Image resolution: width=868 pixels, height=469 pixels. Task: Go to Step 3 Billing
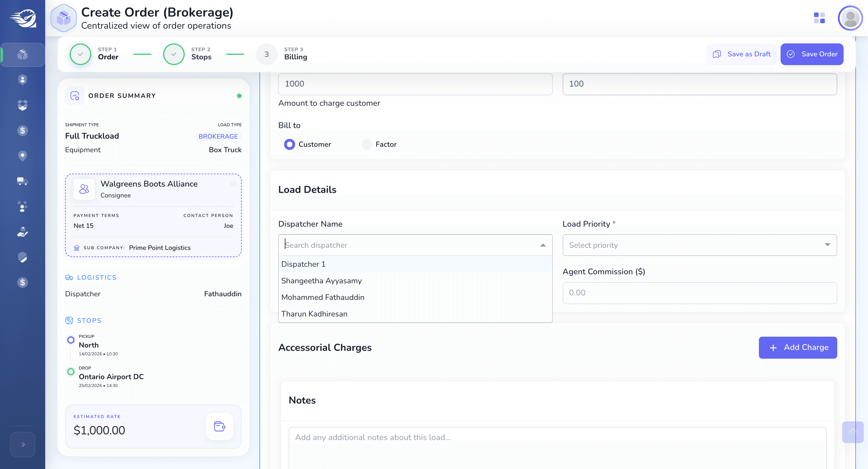coord(282,54)
